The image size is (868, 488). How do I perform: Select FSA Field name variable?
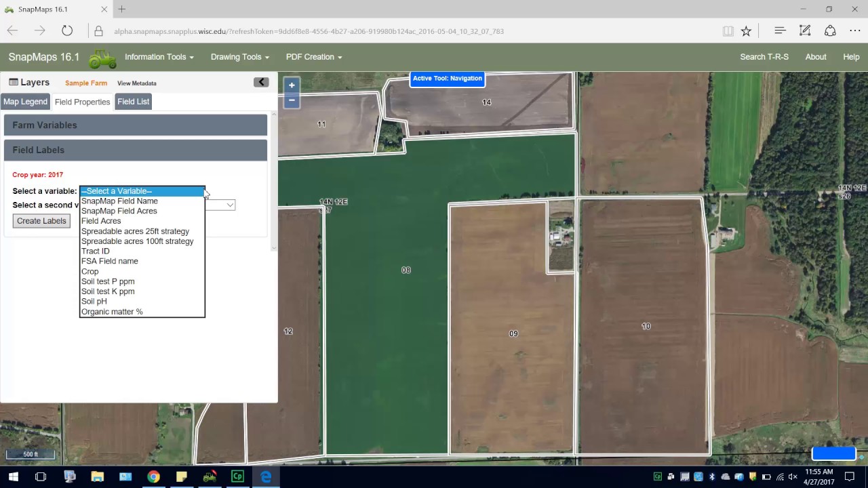coord(142,261)
